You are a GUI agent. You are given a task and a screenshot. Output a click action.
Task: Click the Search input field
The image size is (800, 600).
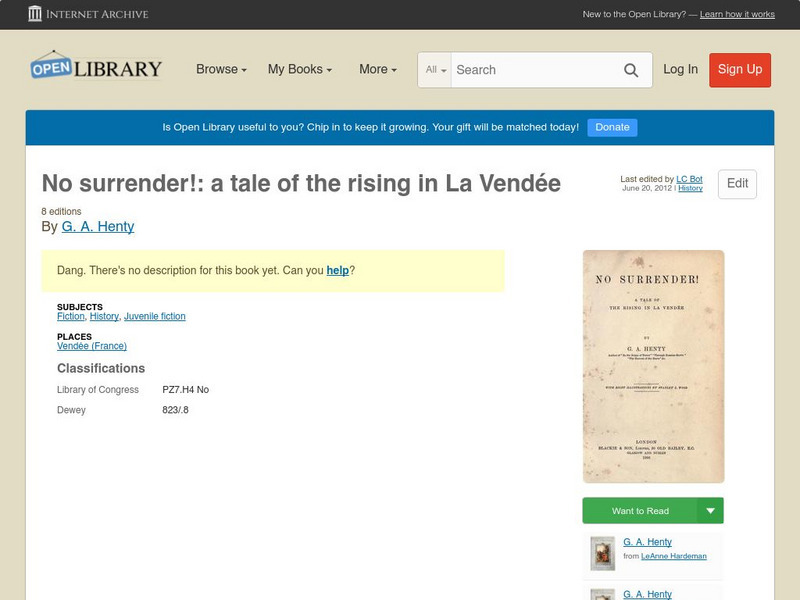532,70
